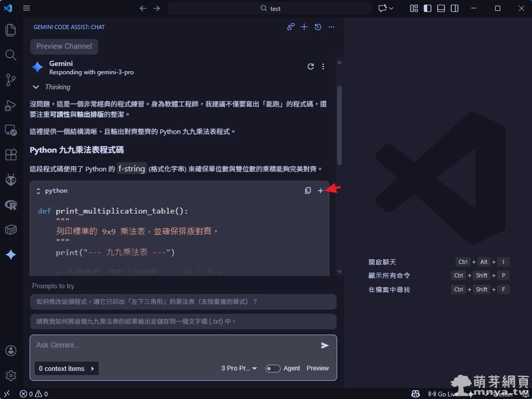Toggle primary side bar layout button
Screen dimensions: 532x399
428,8
